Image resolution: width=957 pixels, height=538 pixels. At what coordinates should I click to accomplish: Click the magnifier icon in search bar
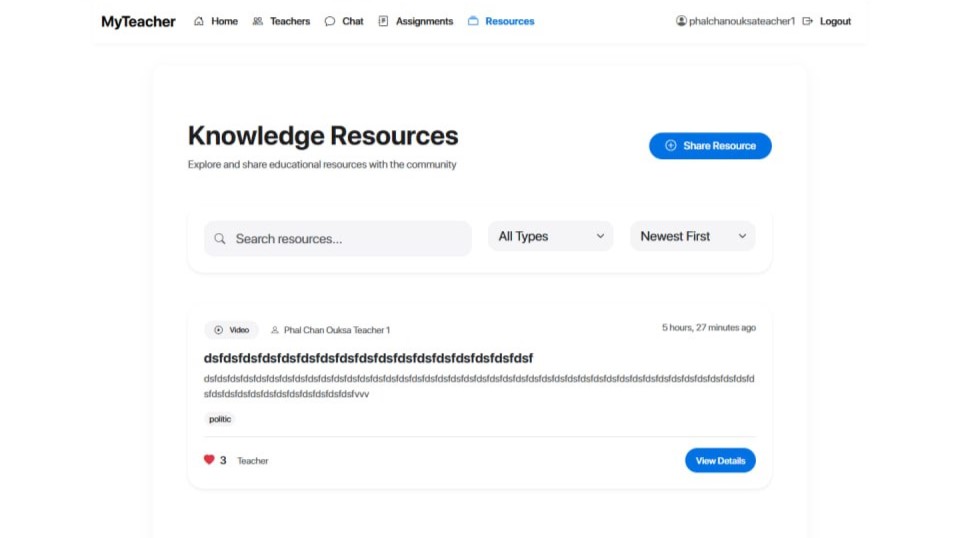tap(220, 239)
